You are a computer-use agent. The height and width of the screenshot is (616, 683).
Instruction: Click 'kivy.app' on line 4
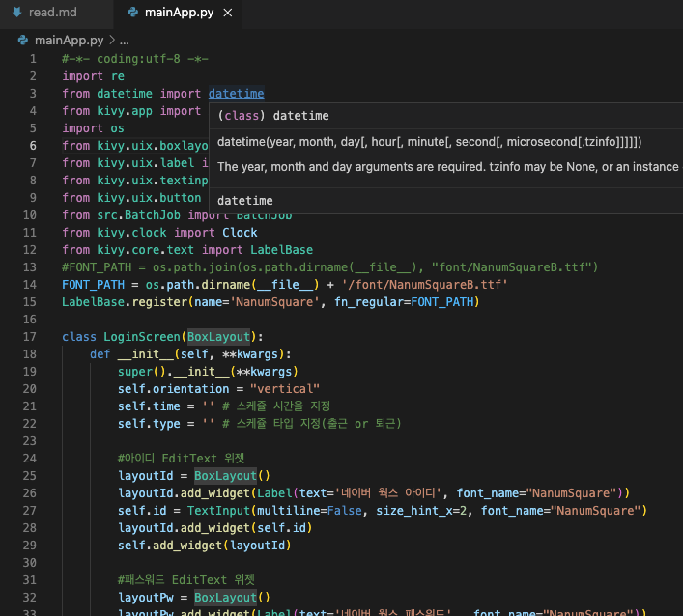[x=125, y=111]
